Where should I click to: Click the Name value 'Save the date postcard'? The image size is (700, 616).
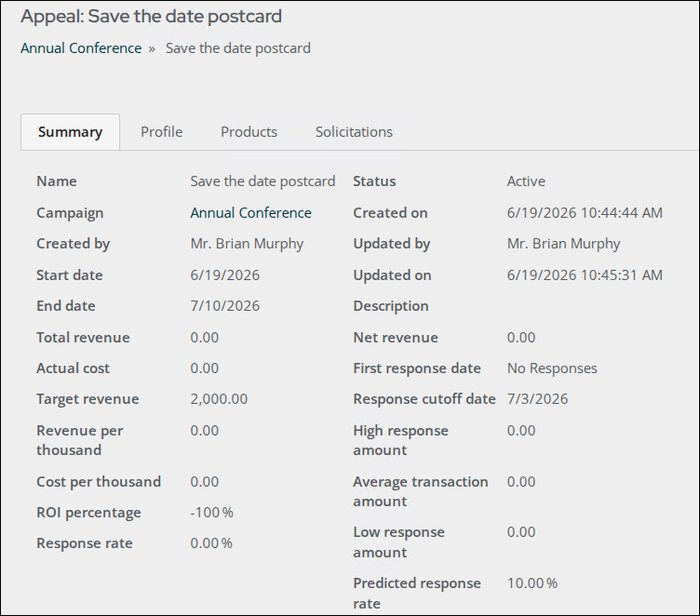pyautogui.click(x=262, y=181)
